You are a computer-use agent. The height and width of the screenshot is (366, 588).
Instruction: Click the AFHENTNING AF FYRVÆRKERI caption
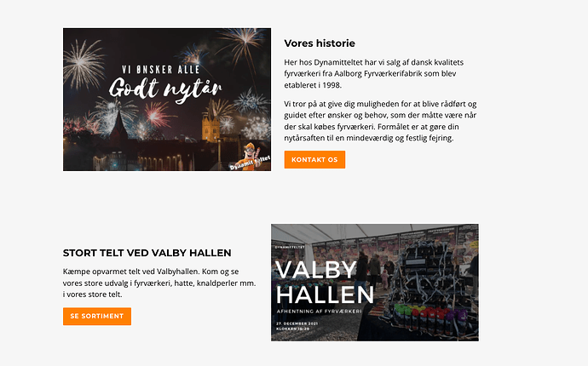[319, 312]
